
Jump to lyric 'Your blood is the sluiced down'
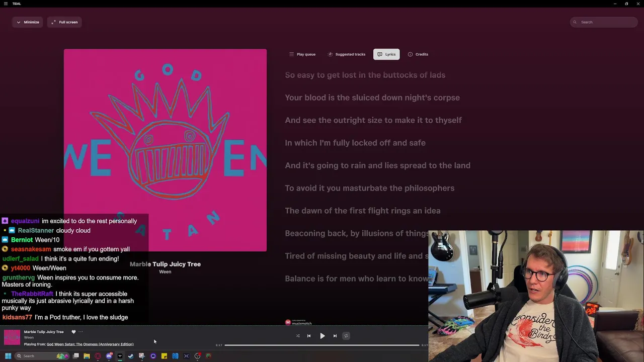[x=372, y=98]
